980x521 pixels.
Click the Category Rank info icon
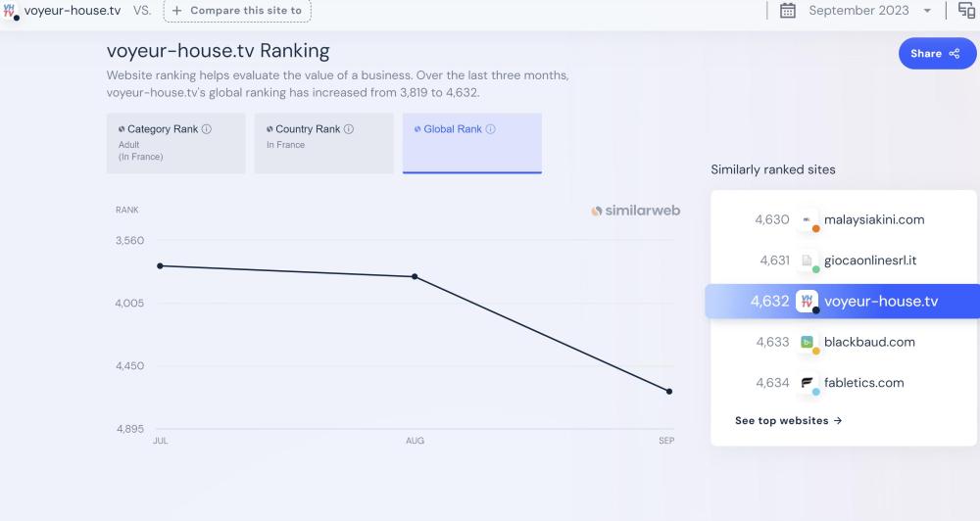pyautogui.click(x=207, y=129)
